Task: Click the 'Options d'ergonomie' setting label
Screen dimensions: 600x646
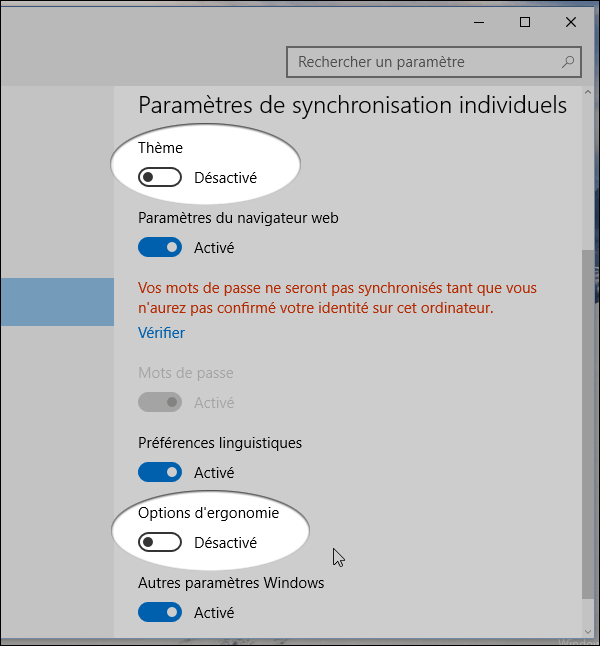Action: point(208,513)
